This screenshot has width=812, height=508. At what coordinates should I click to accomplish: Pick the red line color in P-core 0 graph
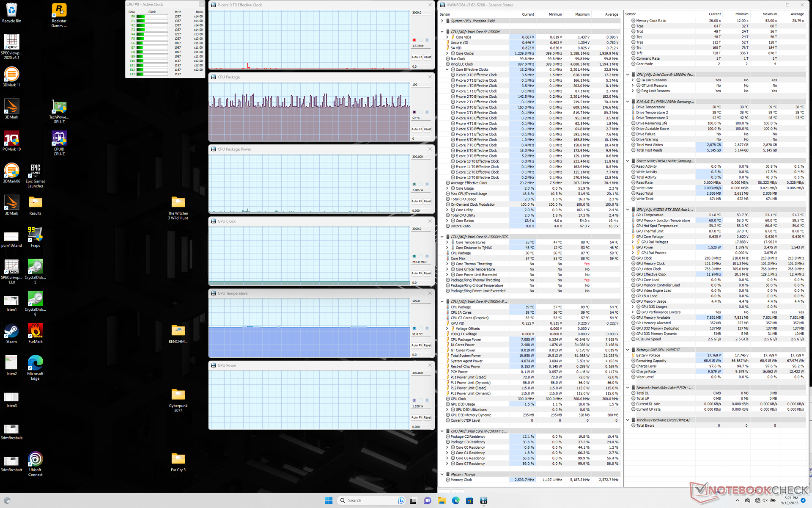414,40
